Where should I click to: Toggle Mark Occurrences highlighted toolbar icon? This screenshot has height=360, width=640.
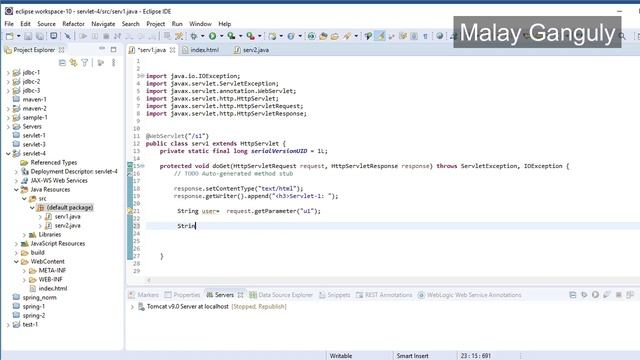(x=380, y=36)
